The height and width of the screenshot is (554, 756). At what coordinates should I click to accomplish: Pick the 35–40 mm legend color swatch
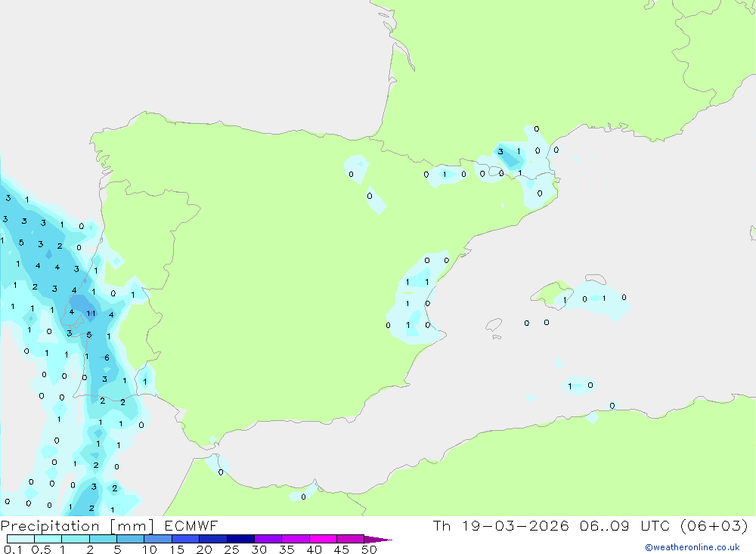pyautogui.click(x=295, y=539)
